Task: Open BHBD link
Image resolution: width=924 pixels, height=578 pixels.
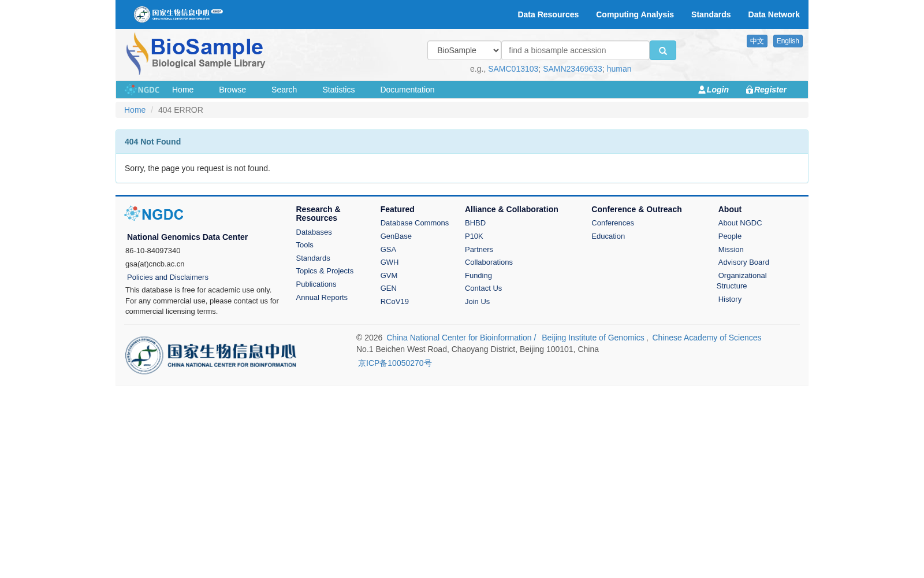Action: point(475,223)
